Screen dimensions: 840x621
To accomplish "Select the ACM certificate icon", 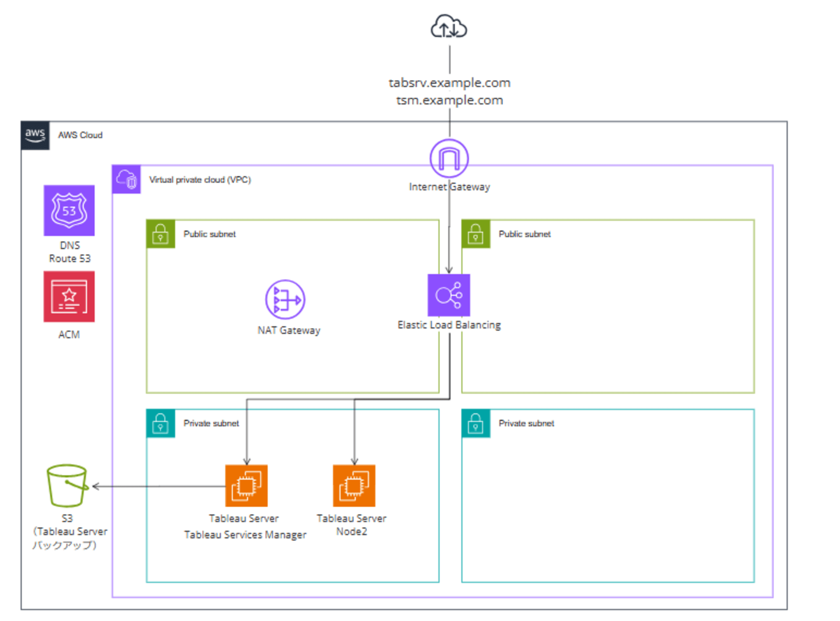I will (x=69, y=296).
